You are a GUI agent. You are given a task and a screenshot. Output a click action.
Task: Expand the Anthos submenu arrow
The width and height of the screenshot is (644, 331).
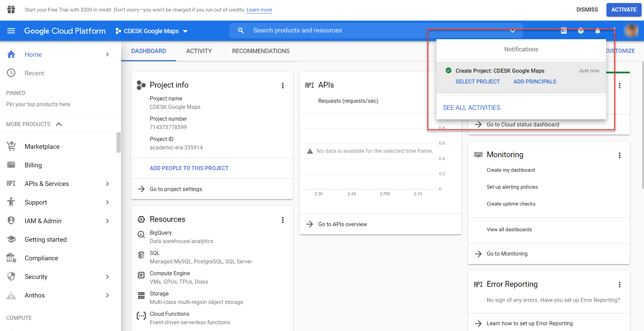(x=108, y=295)
